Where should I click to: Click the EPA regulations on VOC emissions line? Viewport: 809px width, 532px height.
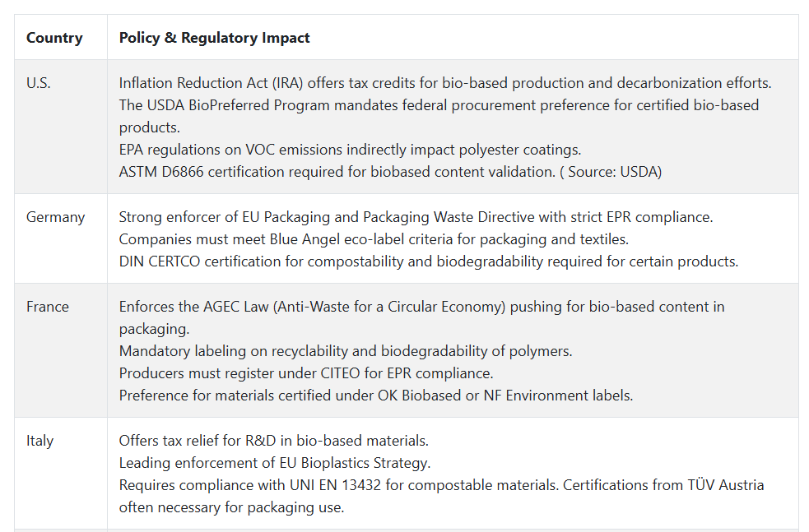[350, 150]
